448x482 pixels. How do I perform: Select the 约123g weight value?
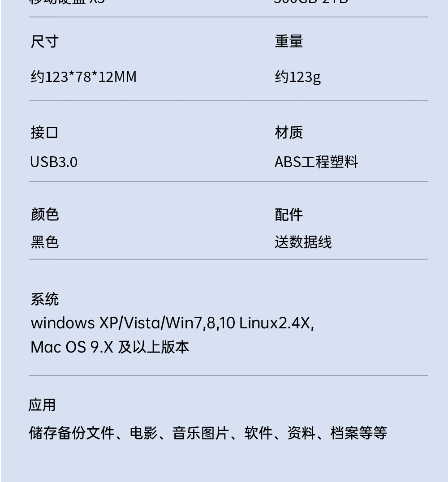(297, 77)
